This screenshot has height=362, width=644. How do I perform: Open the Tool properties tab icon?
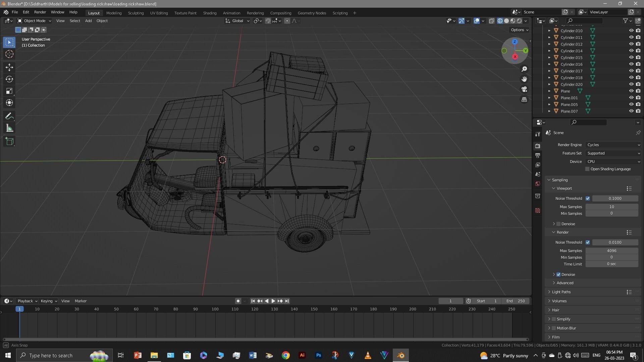tap(538, 134)
